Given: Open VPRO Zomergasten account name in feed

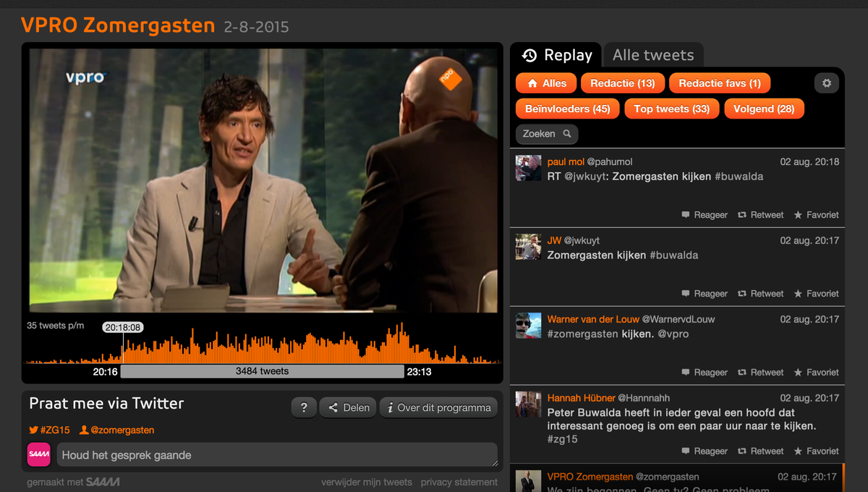Looking at the screenshot, I should pyautogui.click(x=590, y=477).
